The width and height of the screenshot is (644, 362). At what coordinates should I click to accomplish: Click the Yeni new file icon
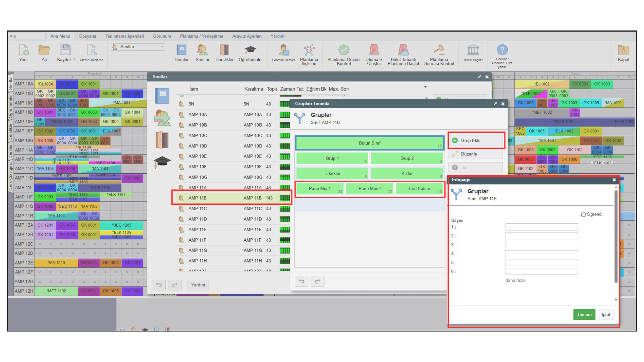pyautogui.click(x=23, y=51)
